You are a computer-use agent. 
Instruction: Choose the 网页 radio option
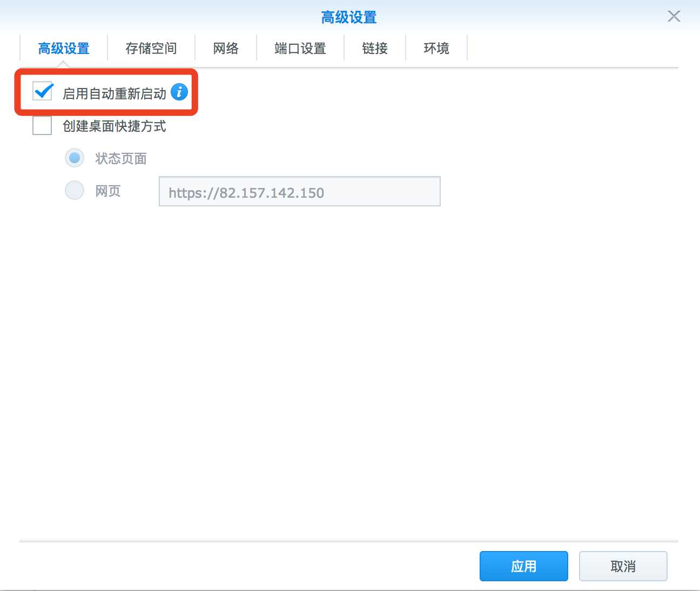tap(75, 190)
